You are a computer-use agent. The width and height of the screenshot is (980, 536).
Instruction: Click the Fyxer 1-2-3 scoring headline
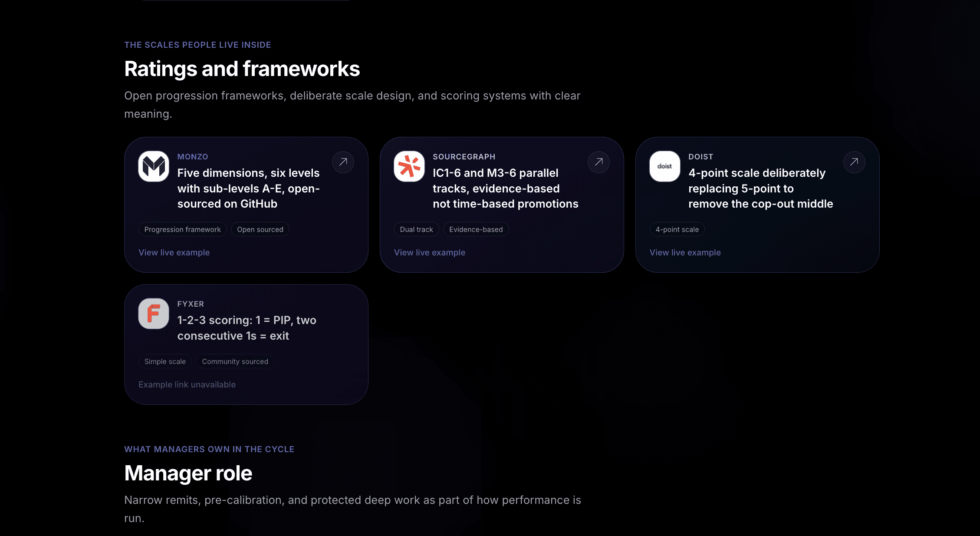pyautogui.click(x=247, y=328)
